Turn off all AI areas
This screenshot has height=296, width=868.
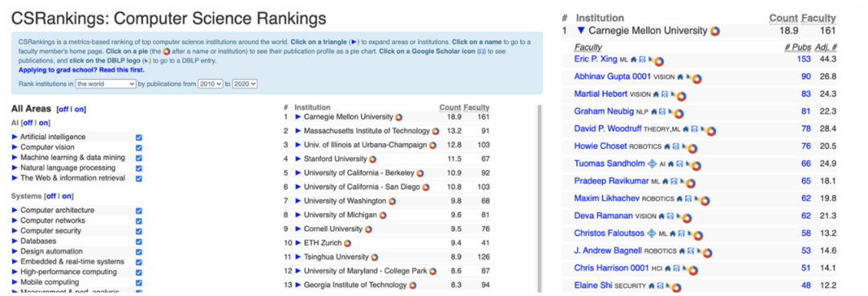(27, 123)
